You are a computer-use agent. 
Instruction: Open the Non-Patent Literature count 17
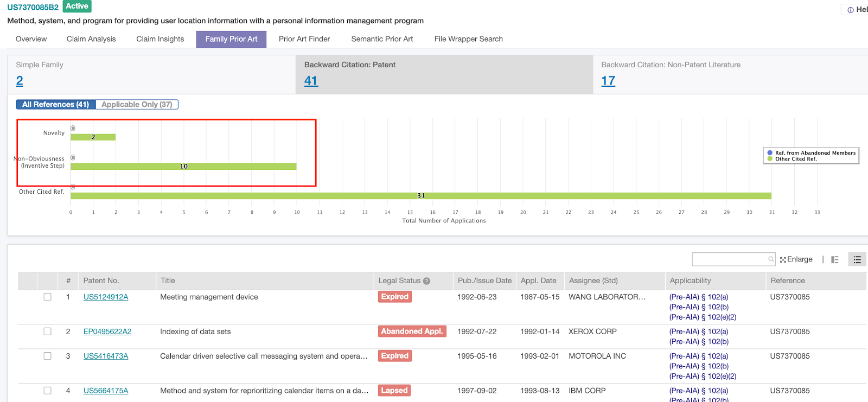[x=608, y=81]
